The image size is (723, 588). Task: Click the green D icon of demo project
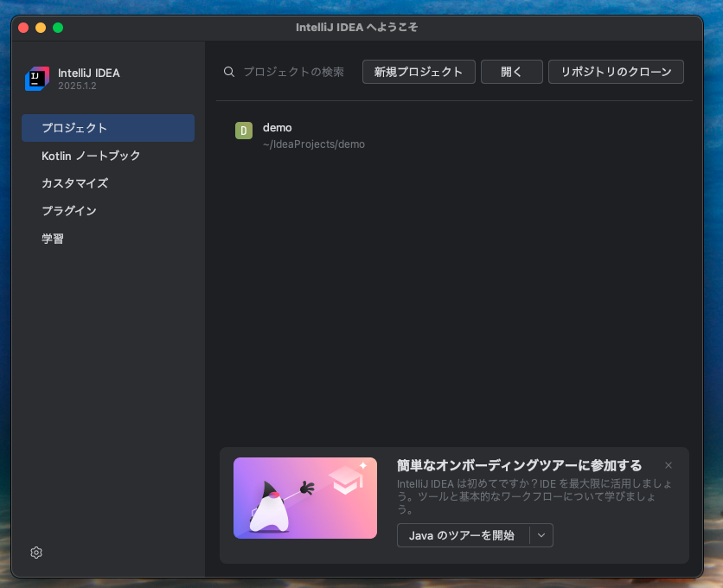coord(244,131)
